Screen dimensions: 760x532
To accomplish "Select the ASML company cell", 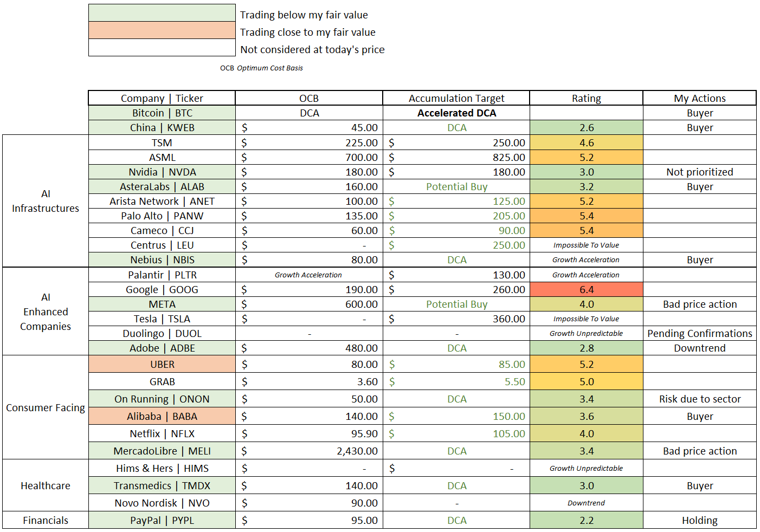I will pos(162,157).
